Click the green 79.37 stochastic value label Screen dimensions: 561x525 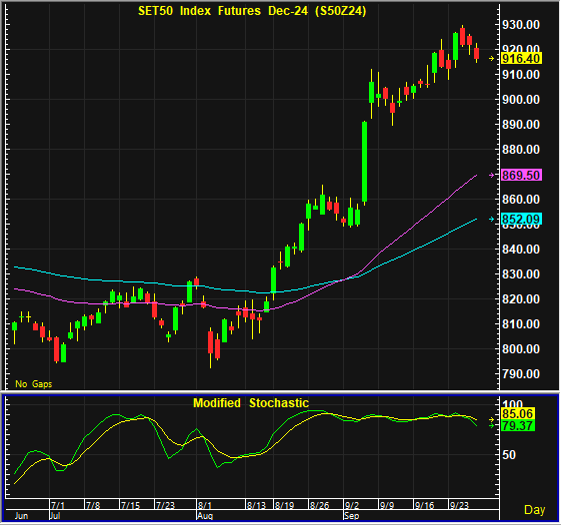518,426
